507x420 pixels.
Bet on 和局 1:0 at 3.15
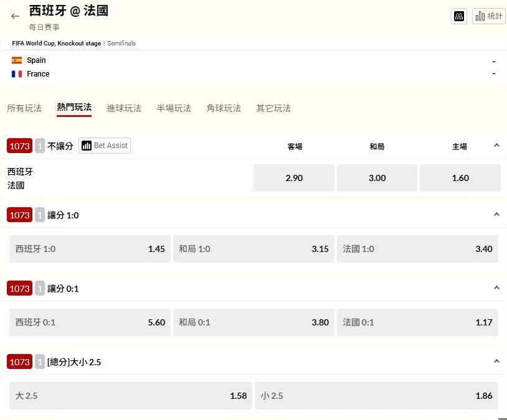(x=254, y=249)
